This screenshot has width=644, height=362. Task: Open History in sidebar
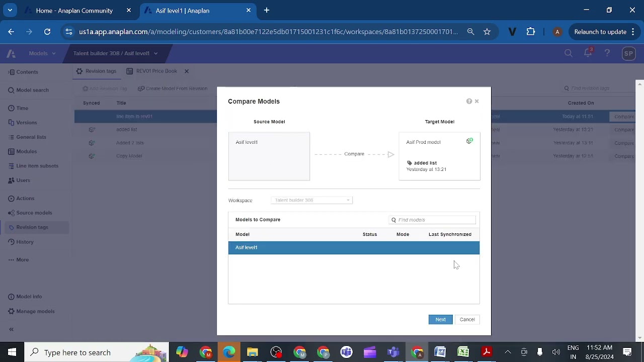(21, 242)
